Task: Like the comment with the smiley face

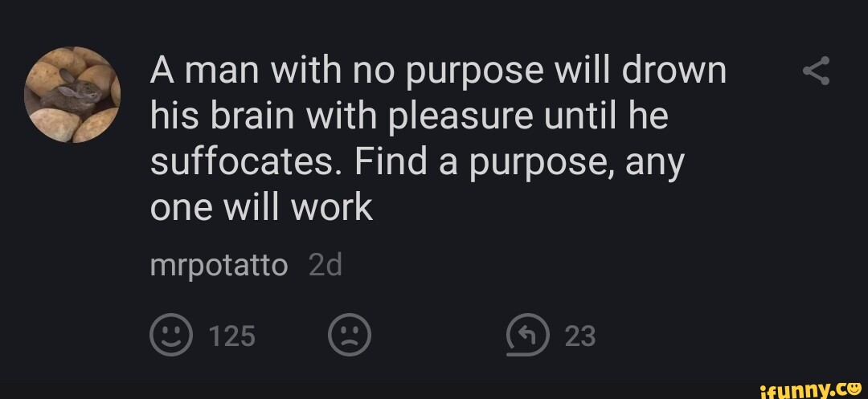Action: click(170, 335)
